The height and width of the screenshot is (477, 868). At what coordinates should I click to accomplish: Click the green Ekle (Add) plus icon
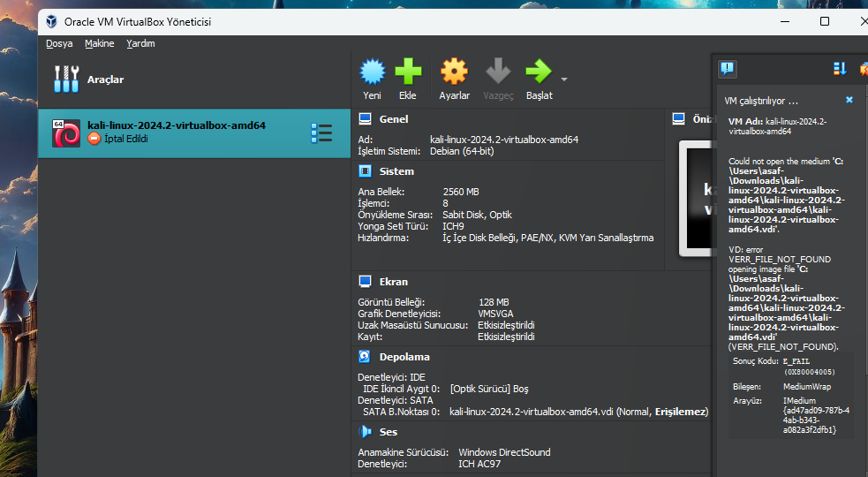(408, 72)
